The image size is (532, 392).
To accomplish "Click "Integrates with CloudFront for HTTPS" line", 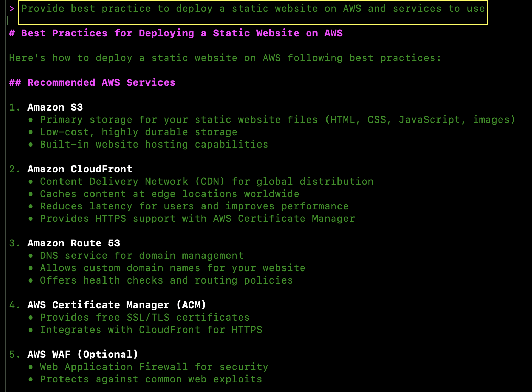I will (151, 330).
